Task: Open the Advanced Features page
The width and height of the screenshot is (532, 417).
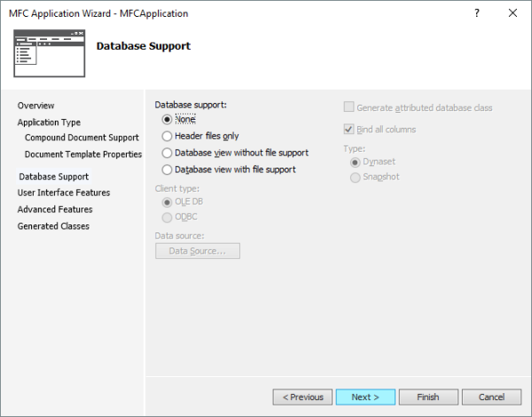Action: click(x=55, y=209)
